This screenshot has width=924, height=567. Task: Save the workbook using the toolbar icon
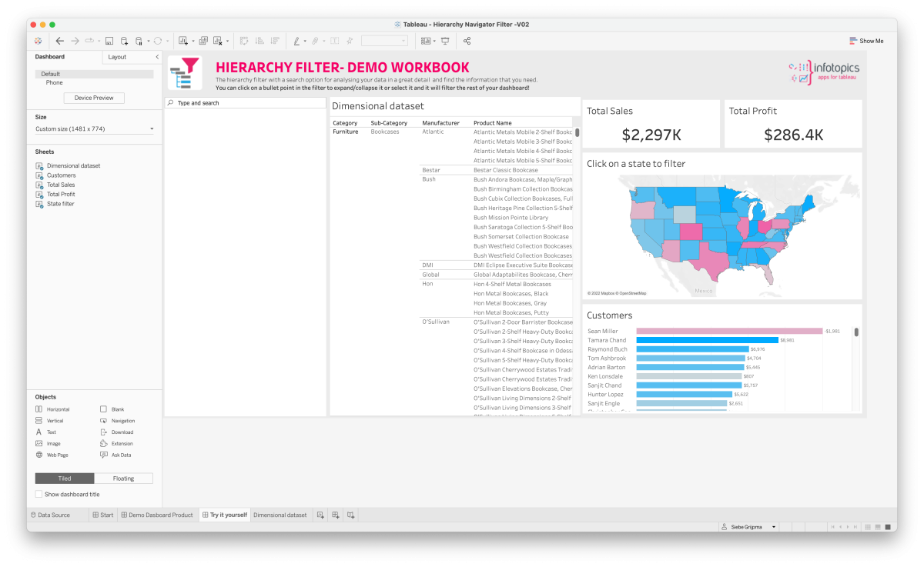click(x=109, y=40)
